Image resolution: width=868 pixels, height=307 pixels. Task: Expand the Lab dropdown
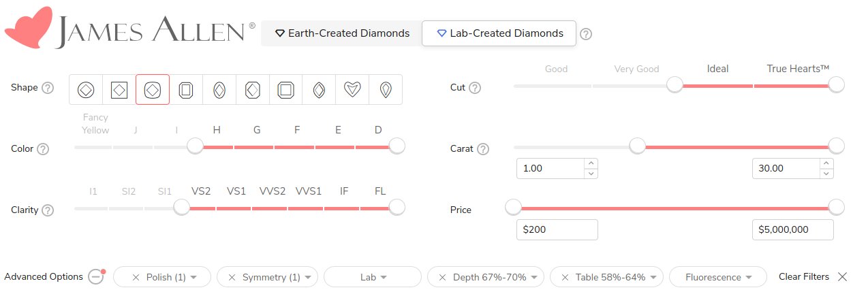pos(373,277)
